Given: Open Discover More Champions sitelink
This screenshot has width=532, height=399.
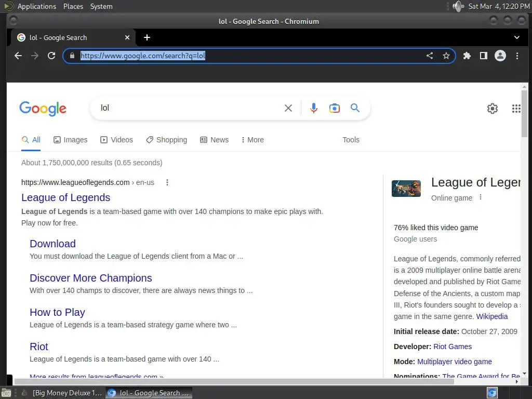Looking at the screenshot, I should click(90, 278).
